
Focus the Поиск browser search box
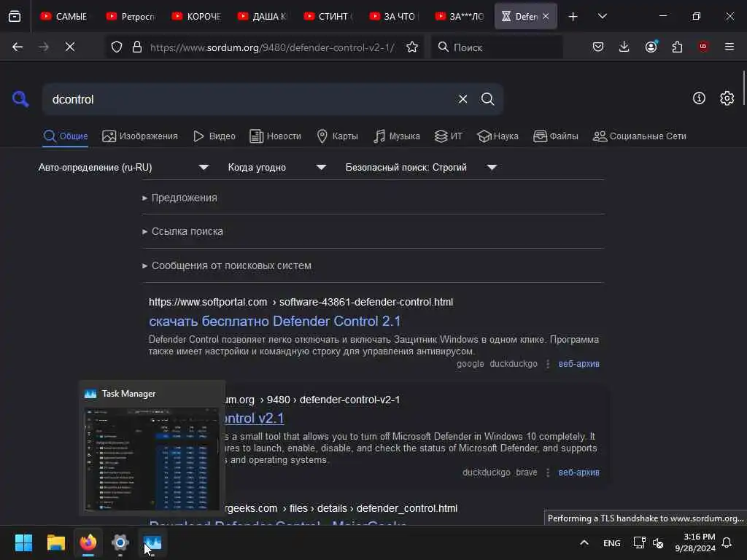[x=497, y=47]
